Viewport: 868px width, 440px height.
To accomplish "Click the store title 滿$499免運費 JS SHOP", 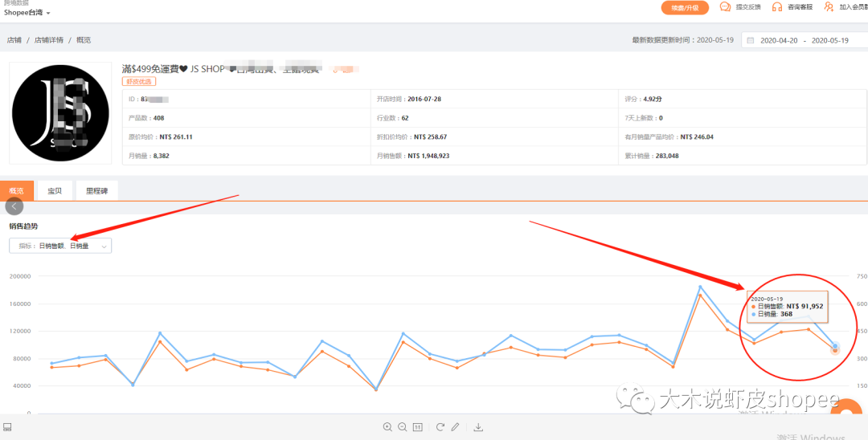I will [x=173, y=69].
